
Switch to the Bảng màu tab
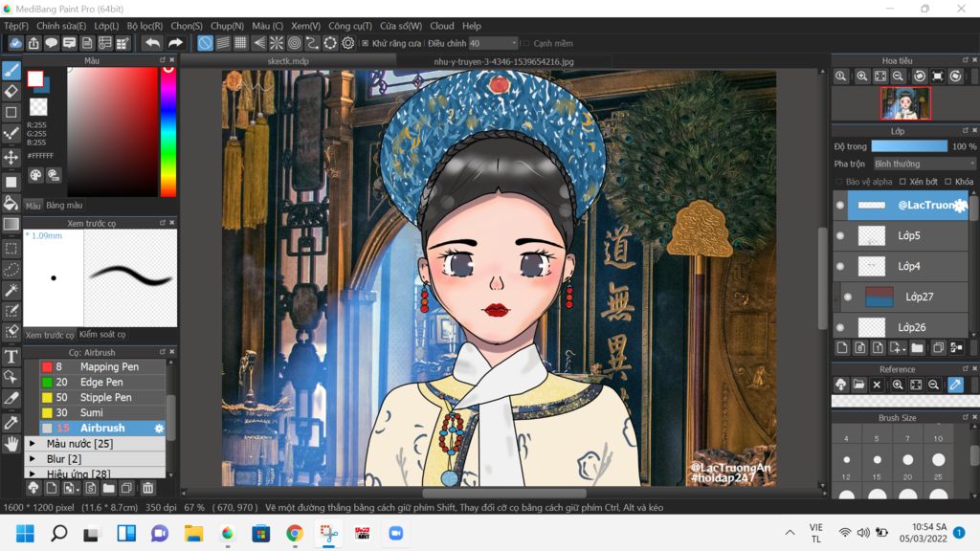click(x=64, y=205)
